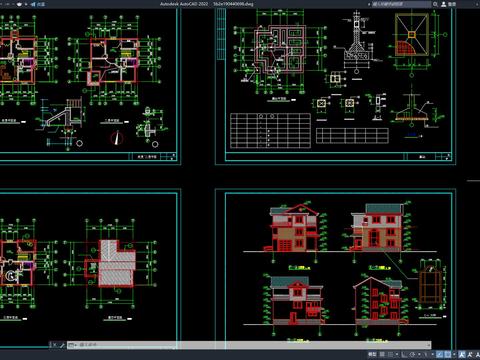
Task: Click the user account sign-in icon
Action: [x=444, y=4]
